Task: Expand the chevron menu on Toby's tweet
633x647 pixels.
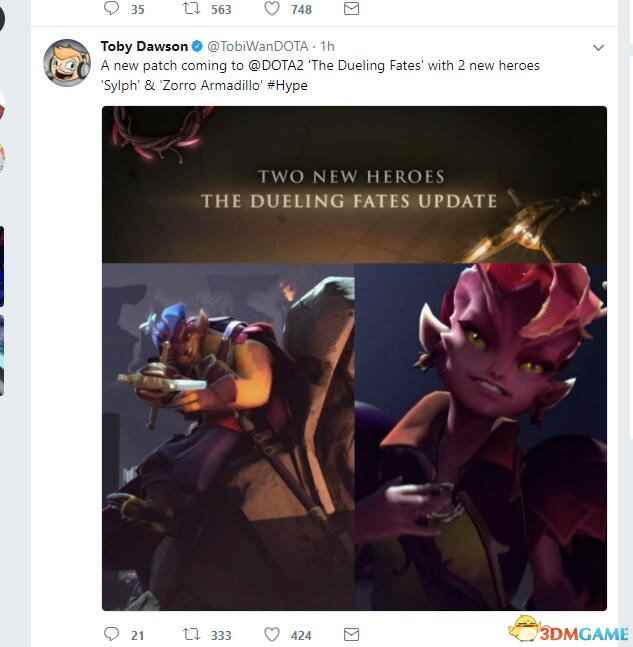Action: pos(598,48)
